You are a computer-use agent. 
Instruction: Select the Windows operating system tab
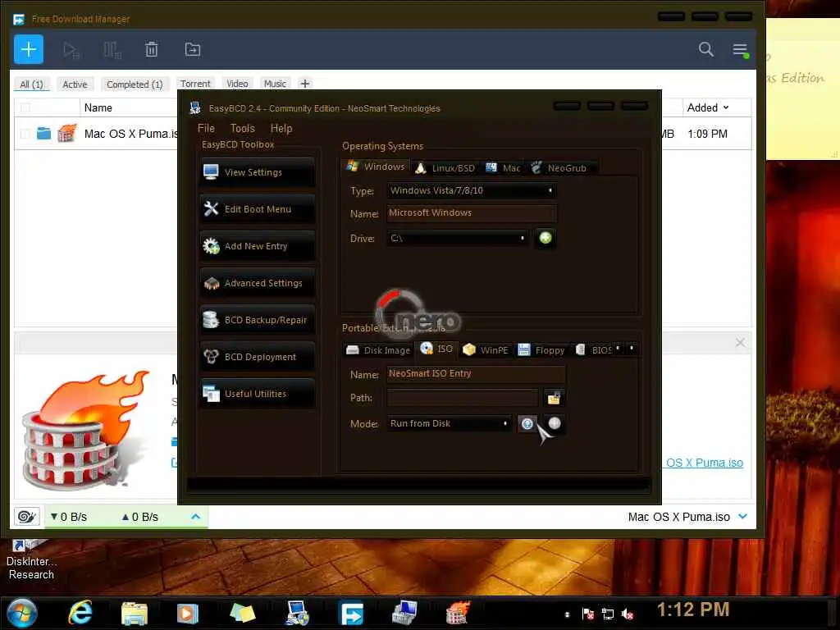(376, 167)
